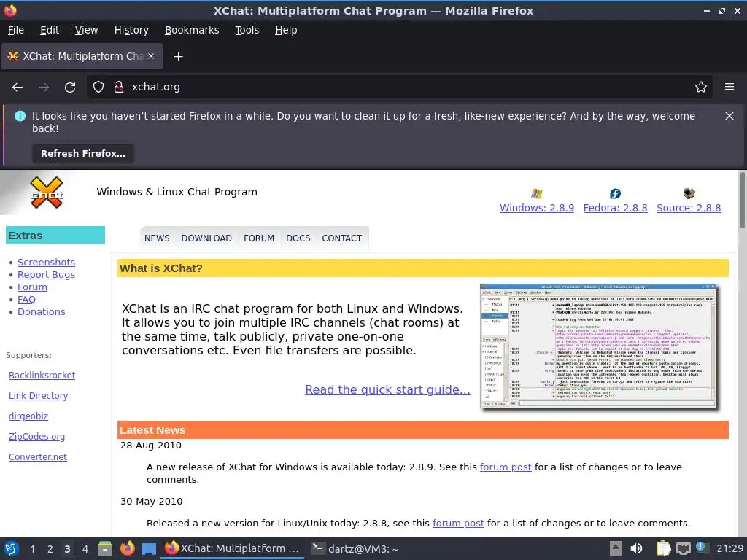The image size is (747, 560).
Task: Click the XChat logo on the page
Action: (x=46, y=192)
